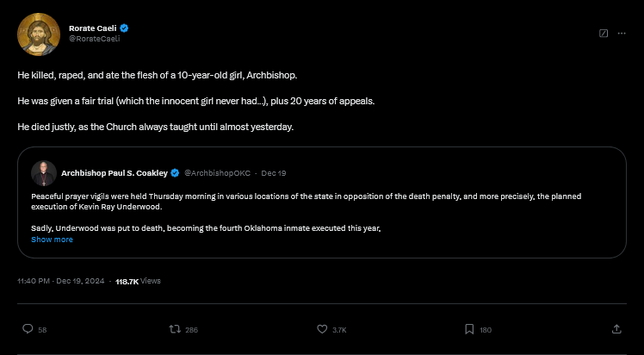Screen dimensions: 644x355
Task: View the 118.7K Views analytics
Action: coord(138,281)
